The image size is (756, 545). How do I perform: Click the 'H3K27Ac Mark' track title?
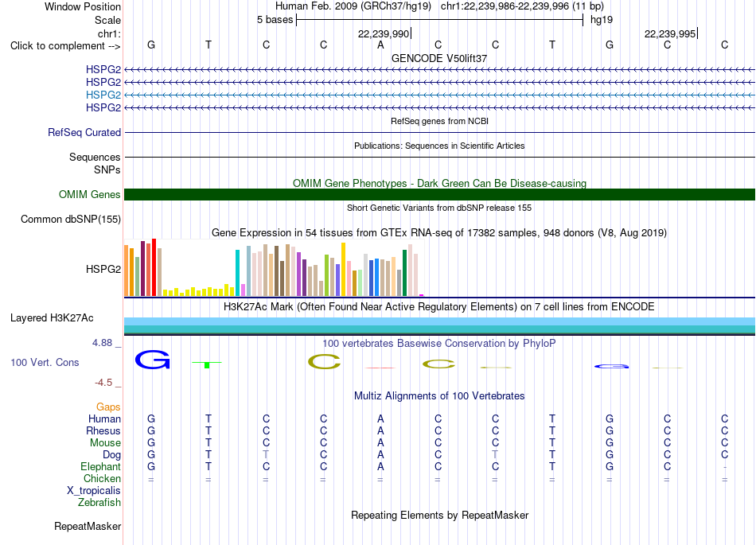(439, 307)
